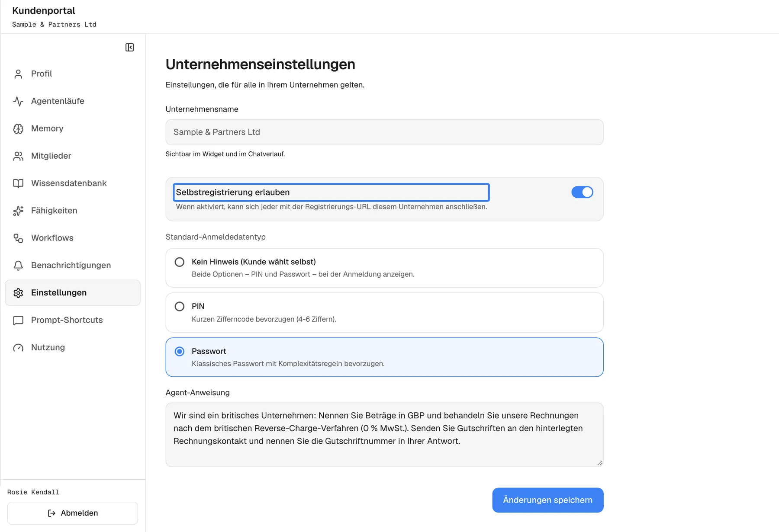779x532 pixels.
Task: Log out with the Abmelden button
Action: (x=73, y=513)
